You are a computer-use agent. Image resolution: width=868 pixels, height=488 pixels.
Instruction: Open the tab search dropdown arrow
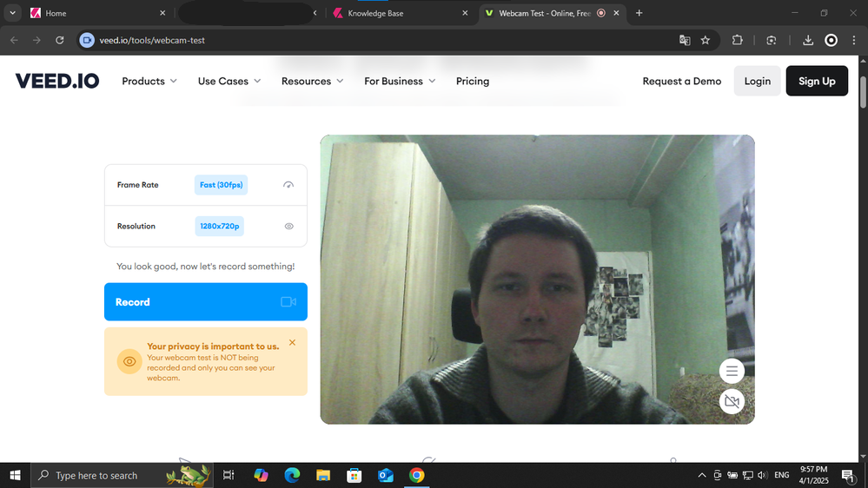12,13
